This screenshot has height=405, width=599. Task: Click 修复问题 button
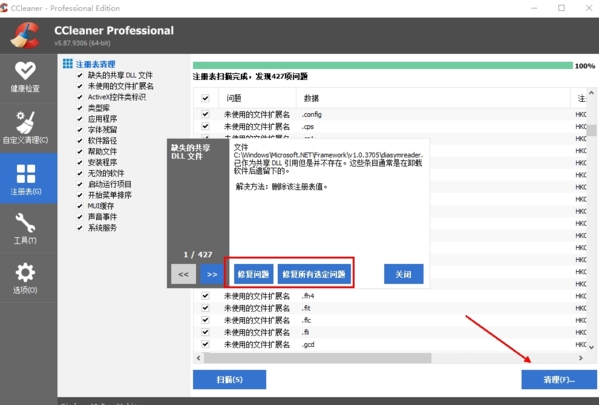[x=254, y=274]
